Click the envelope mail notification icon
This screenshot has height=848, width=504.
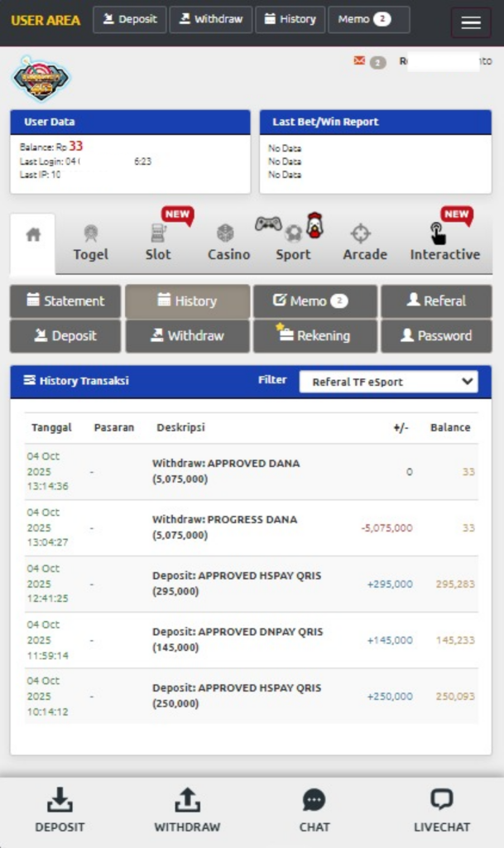[x=359, y=60]
